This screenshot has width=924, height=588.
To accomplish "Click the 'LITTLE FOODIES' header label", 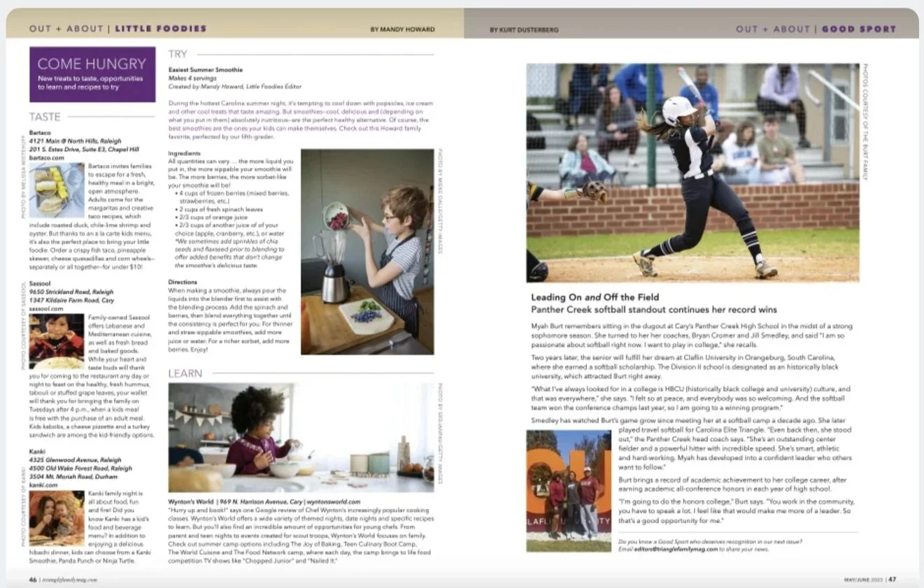I will [x=161, y=29].
